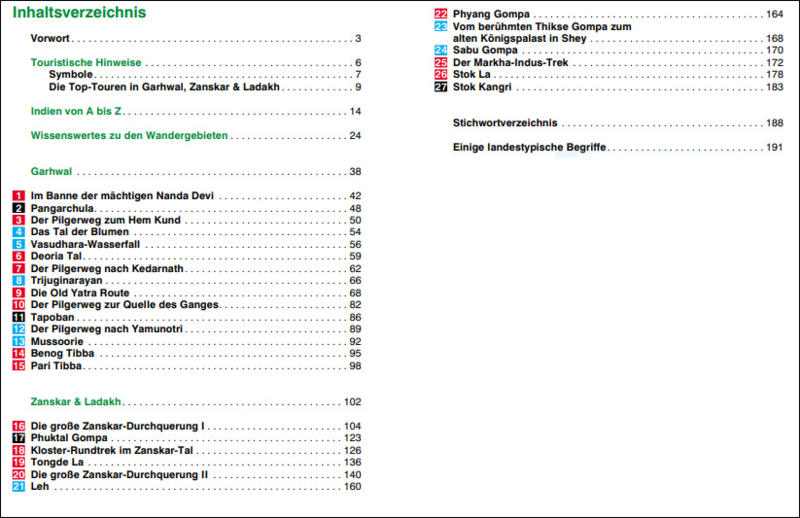Click the 'Benog Tibba' entry text

(x=62, y=353)
